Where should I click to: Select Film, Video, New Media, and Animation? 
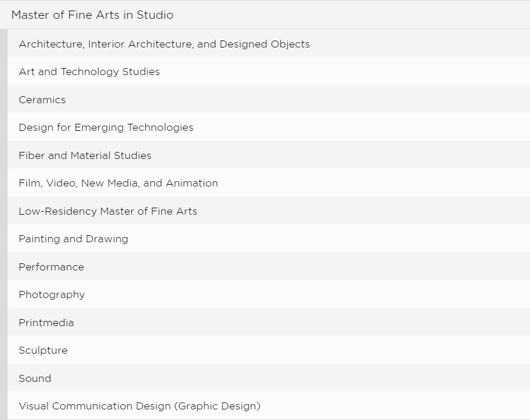click(x=119, y=183)
